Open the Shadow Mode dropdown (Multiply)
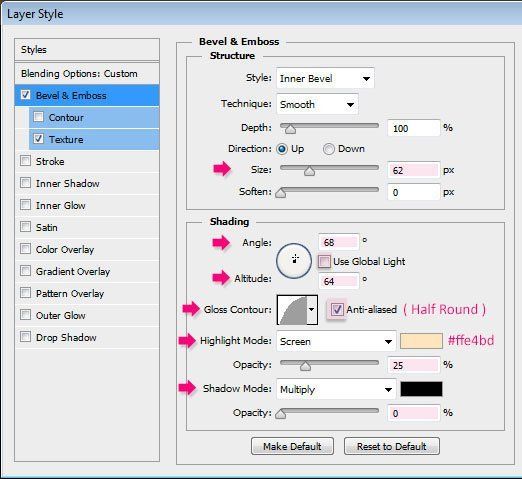Viewport: 522px width, 479px height. pyautogui.click(x=336, y=389)
